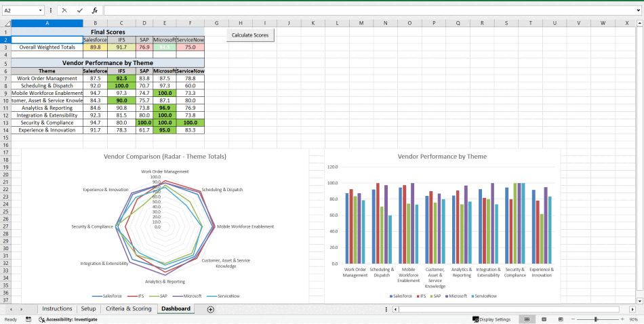Screen dimensions: 644x324
Task: Select column header X
Action: [627, 24]
